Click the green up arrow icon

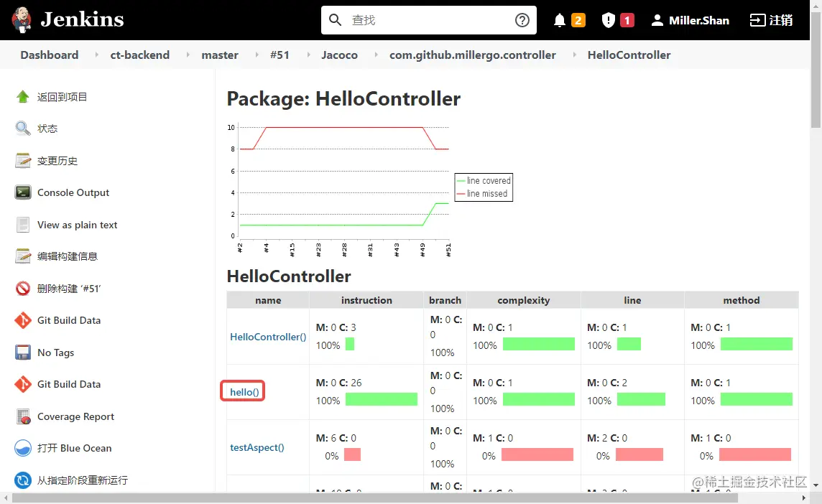click(x=22, y=96)
